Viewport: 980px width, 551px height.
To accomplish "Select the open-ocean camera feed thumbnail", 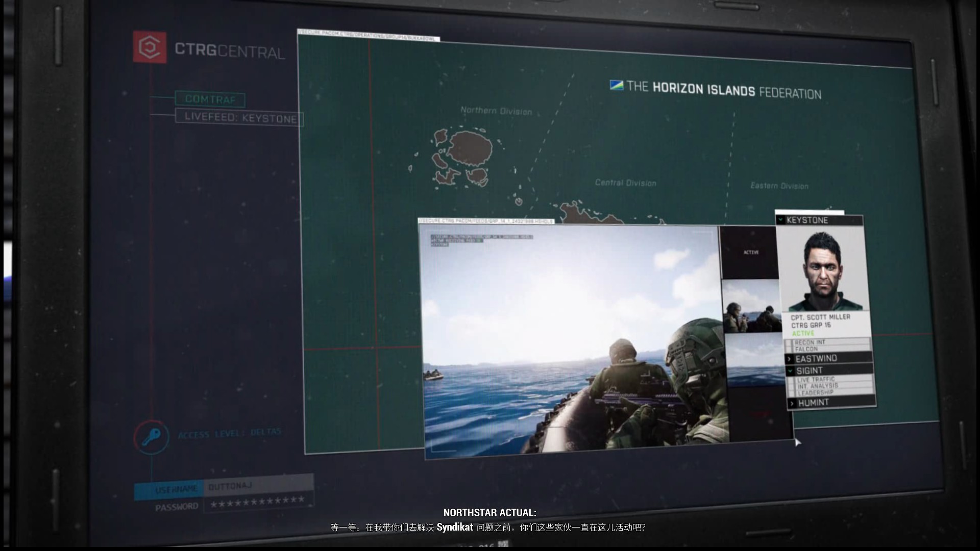I will point(754,360).
